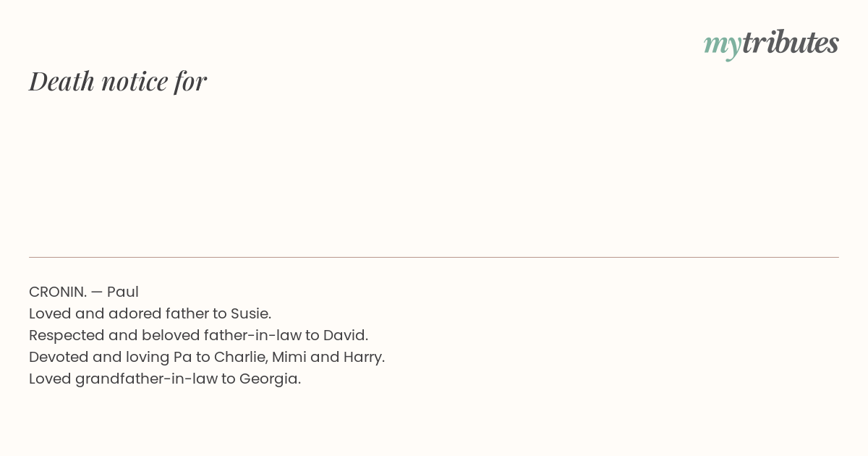The width and height of the screenshot is (868, 456).
Task: Click the name "Susie"
Action: coord(250,313)
